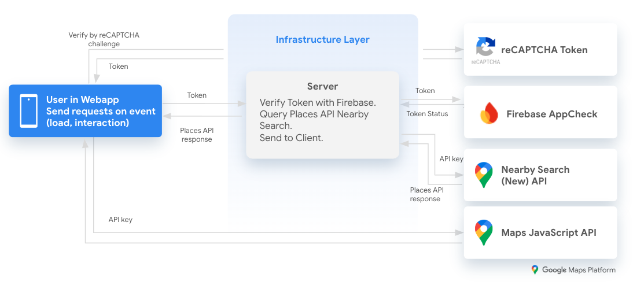Click the reCAPTCHA circular arrows logo
Screen dimensions: 644x292
pos(485,47)
